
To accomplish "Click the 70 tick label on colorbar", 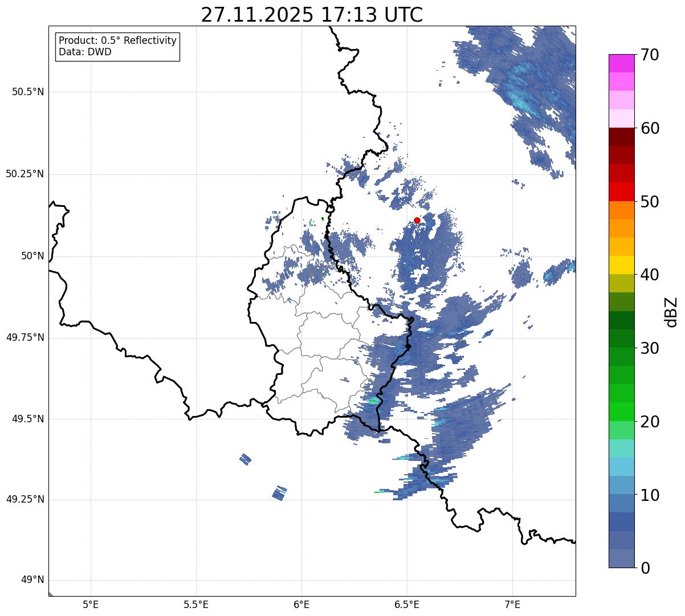I will 650,55.
